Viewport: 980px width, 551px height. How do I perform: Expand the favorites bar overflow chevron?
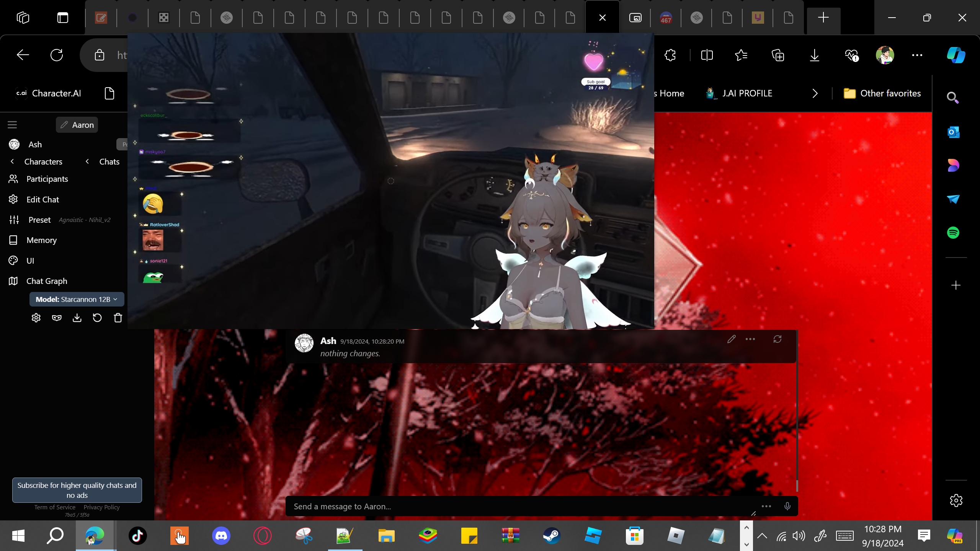[815, 93]
